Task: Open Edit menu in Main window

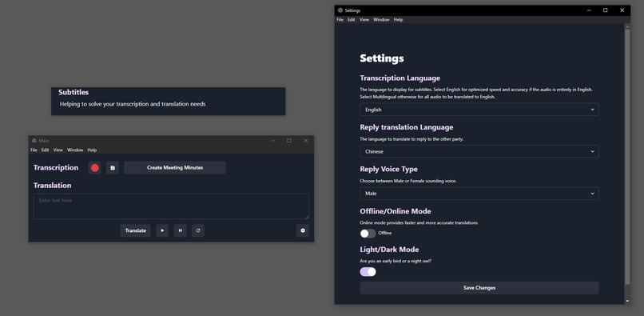Action: pos(46,150)
